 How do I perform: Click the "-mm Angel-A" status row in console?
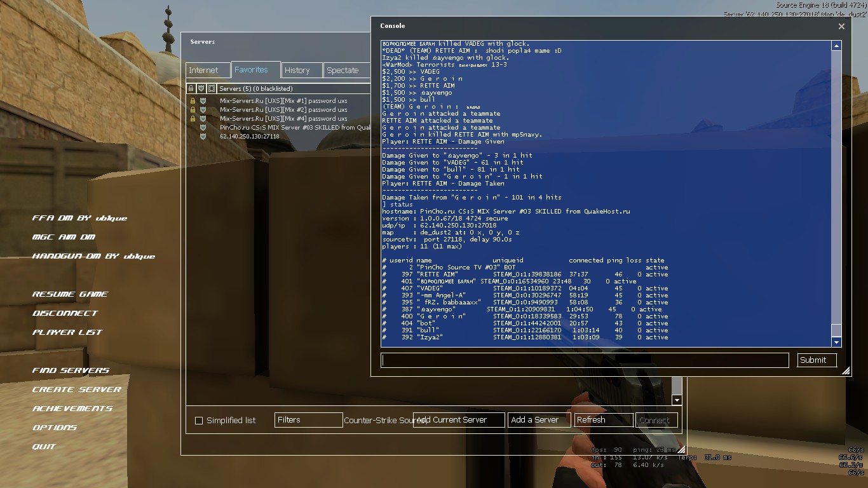(x=525, y=295)
